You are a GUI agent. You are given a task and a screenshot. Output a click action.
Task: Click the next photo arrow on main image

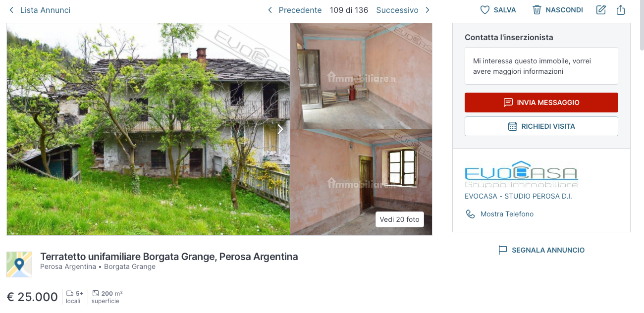point(280,129)
